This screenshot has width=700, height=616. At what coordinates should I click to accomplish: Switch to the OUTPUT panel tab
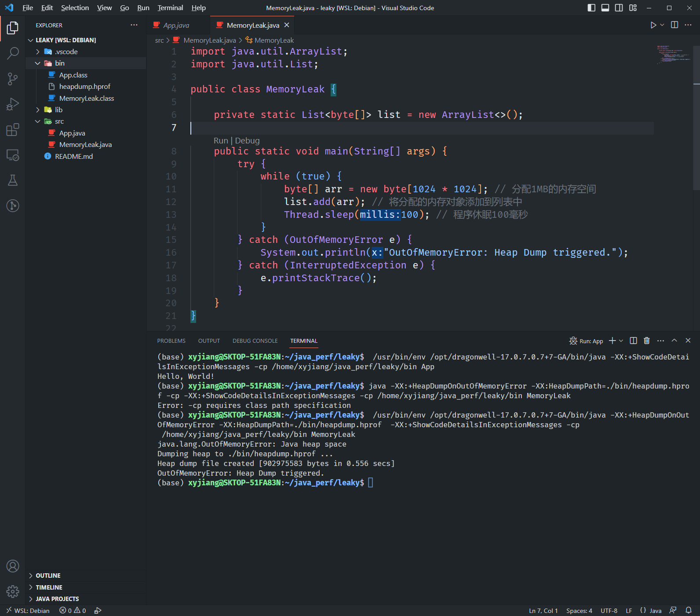[x=209, y=341]
